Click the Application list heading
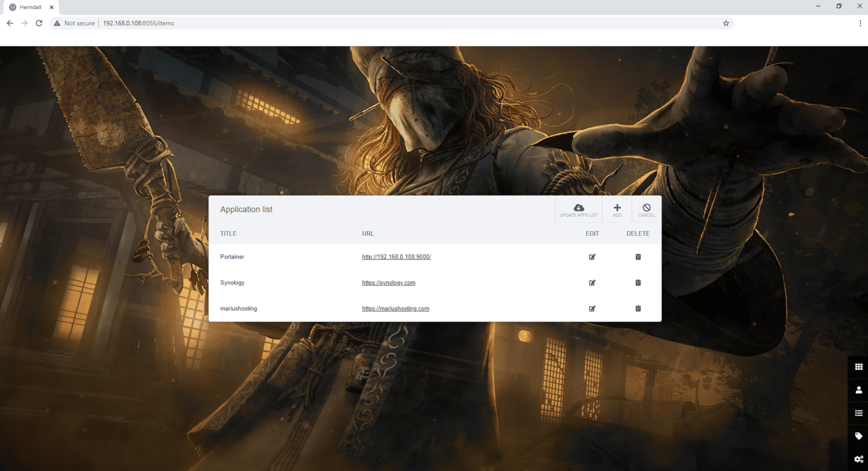Image resolution: width=868 pixels, height=471 pixels. [x=246, y=209]
